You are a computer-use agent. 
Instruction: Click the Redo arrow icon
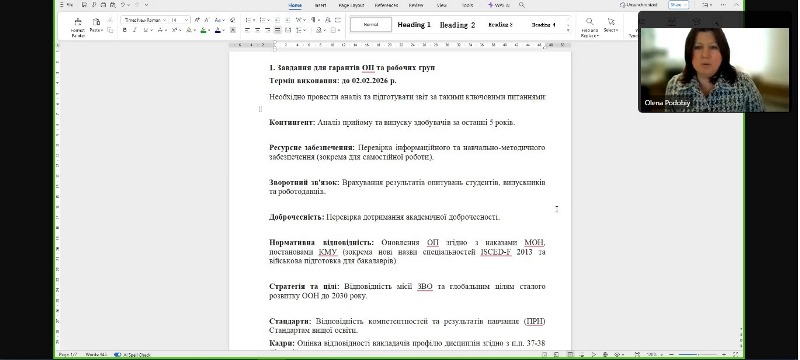pos(137,5)
